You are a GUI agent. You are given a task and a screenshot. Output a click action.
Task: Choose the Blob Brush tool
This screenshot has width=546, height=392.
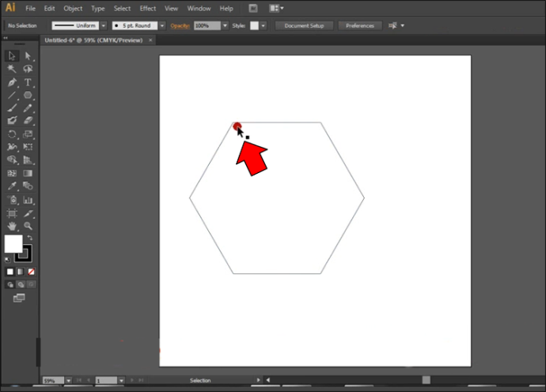[12, 121]
